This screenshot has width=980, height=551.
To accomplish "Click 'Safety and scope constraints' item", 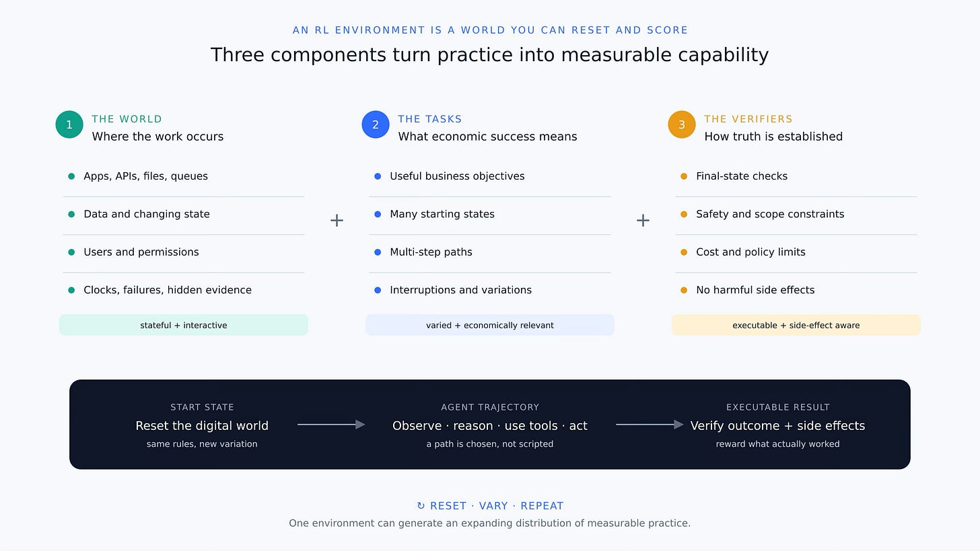I will (796, 214).
